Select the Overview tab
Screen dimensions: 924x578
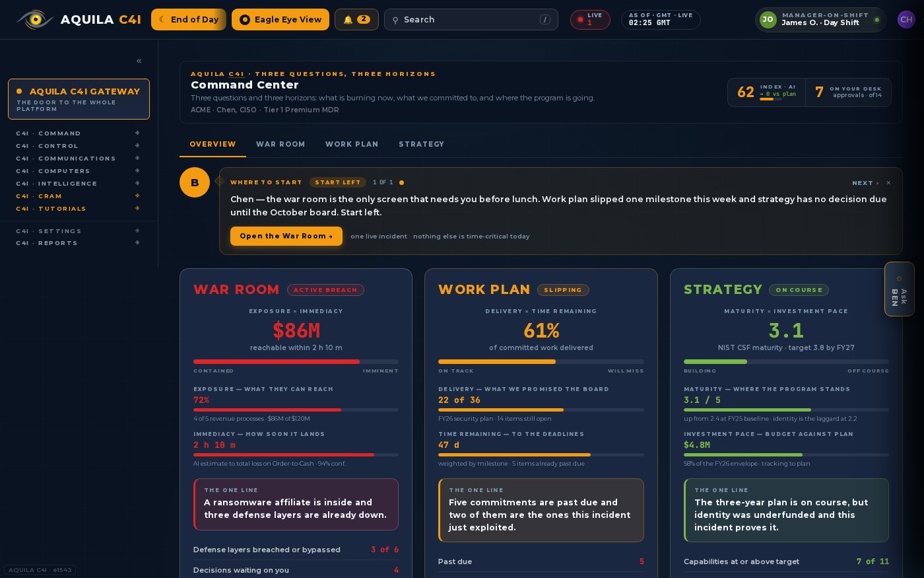coord(213,144)
